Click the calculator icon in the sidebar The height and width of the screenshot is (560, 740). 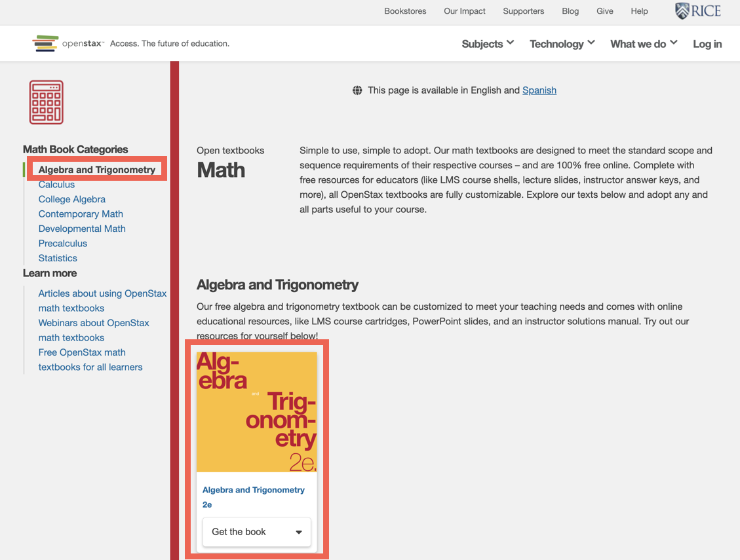coord(46,102)
